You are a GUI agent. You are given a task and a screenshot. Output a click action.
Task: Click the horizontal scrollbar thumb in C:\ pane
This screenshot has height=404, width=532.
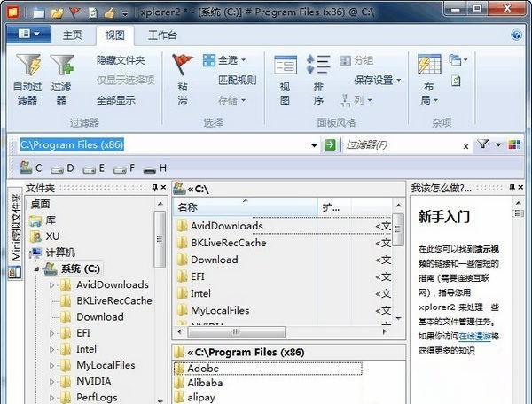coord(237,332)
